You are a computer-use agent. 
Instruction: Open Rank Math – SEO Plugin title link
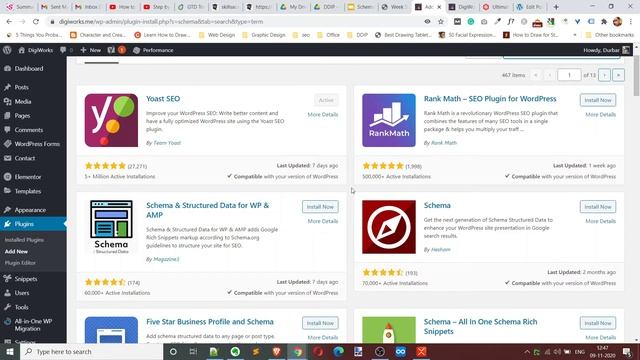(x=490, y=99)
